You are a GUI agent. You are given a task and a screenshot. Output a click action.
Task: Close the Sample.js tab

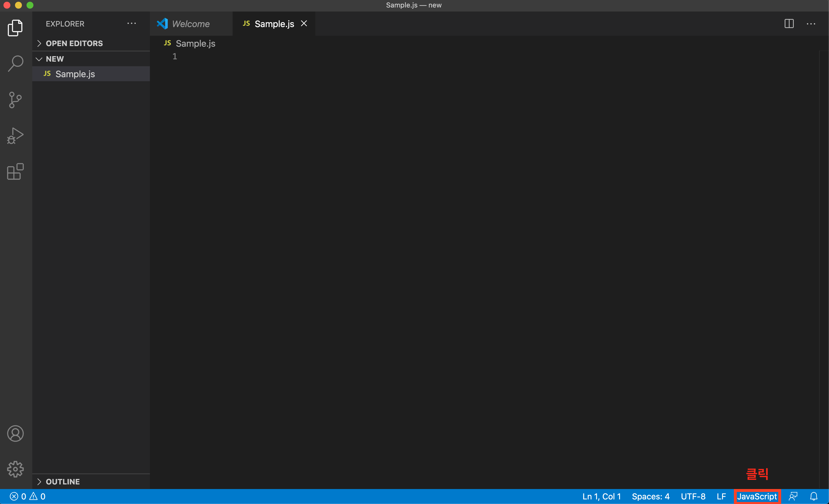point(304,24)
